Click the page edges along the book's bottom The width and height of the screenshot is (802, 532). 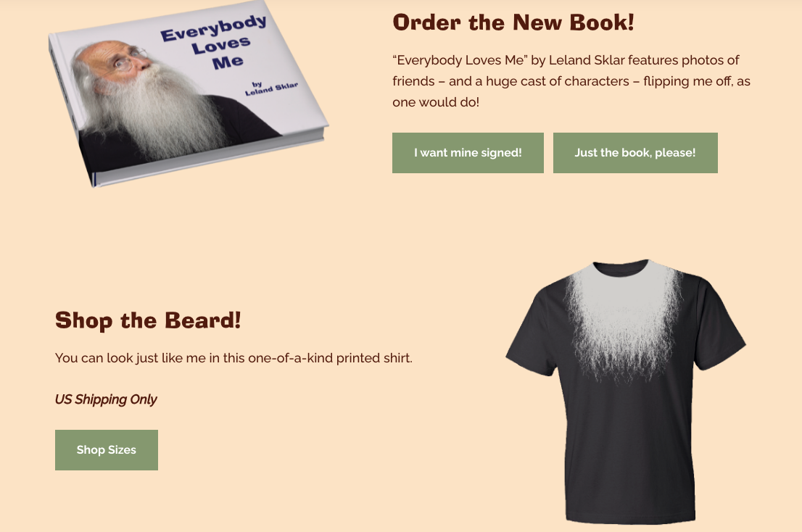coord(210,159)
